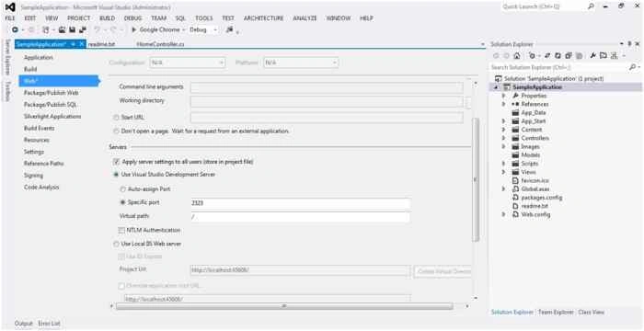
Task: Click the single-disk Save toolbar icon
Action: (72, 29)
